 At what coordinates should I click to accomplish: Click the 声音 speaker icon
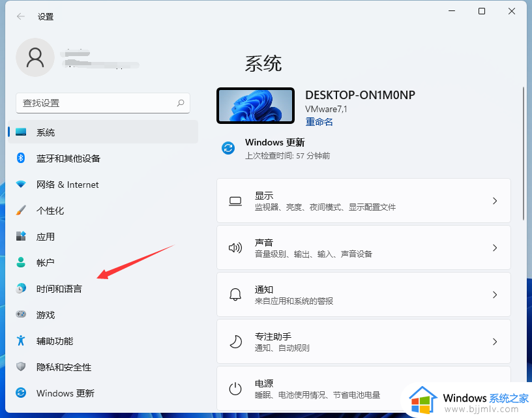tap(235, 248)
